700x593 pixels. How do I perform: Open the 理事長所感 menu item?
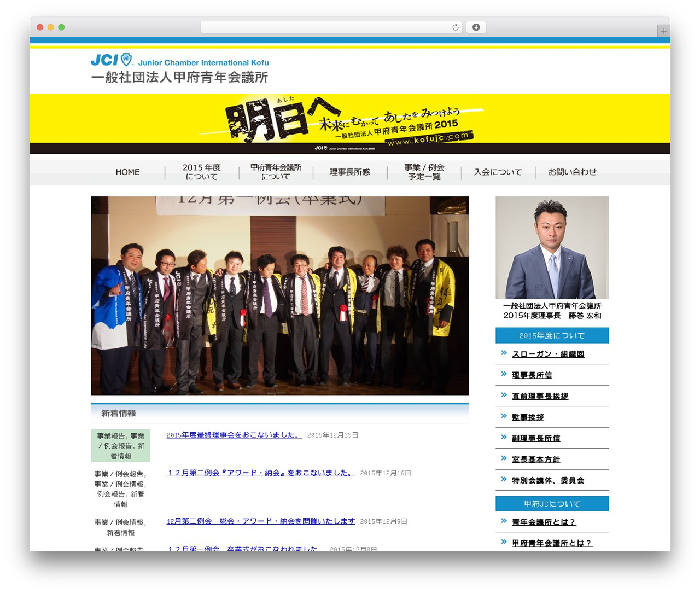click(350, 172)
